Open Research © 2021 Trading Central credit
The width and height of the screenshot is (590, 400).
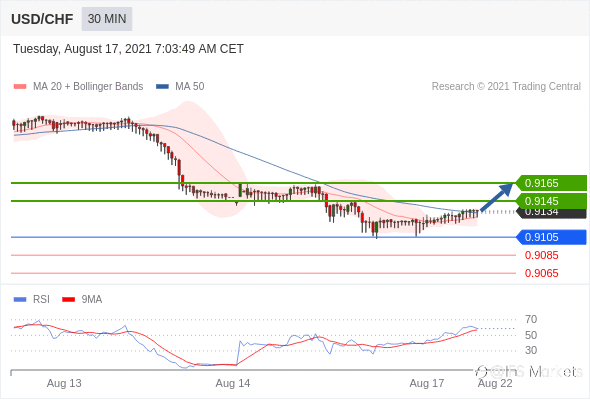click(506, 87)
